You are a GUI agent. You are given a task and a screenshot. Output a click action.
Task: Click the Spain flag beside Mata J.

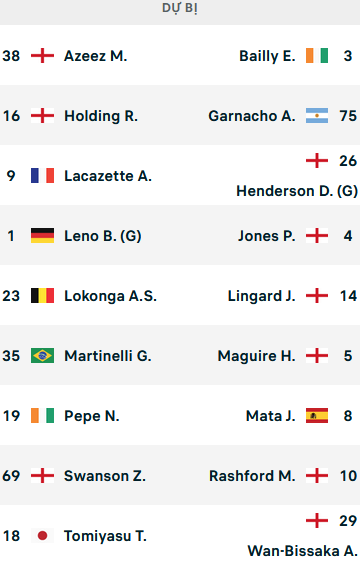317,416
